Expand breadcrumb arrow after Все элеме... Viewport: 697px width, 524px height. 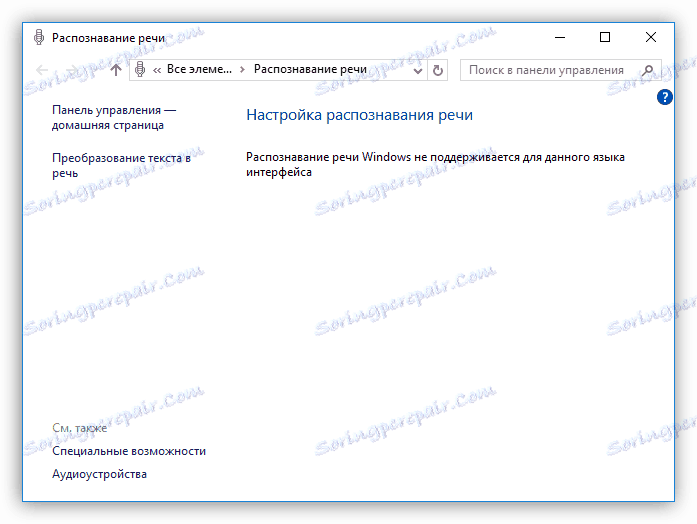242,70
